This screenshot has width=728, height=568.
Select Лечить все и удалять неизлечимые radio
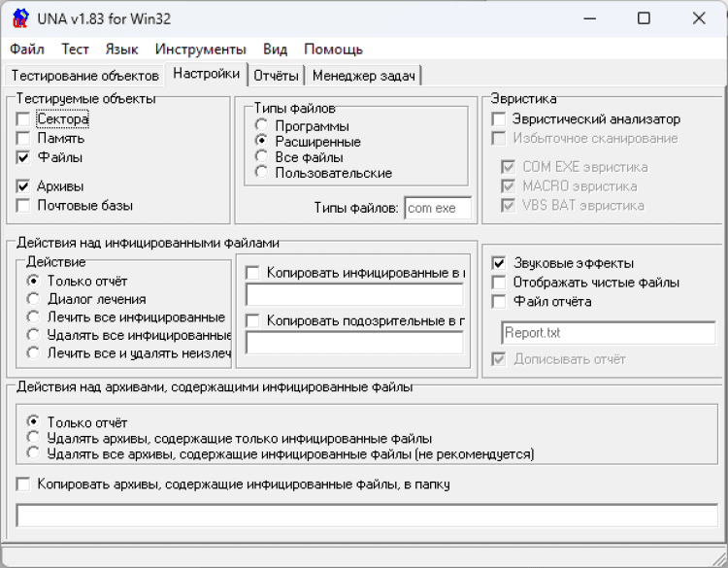click(33, 352)
